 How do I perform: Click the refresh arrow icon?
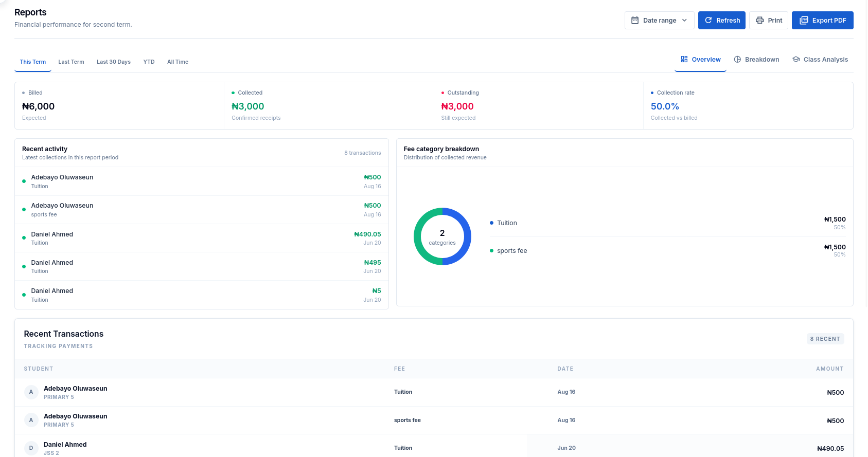click(708, 21)
